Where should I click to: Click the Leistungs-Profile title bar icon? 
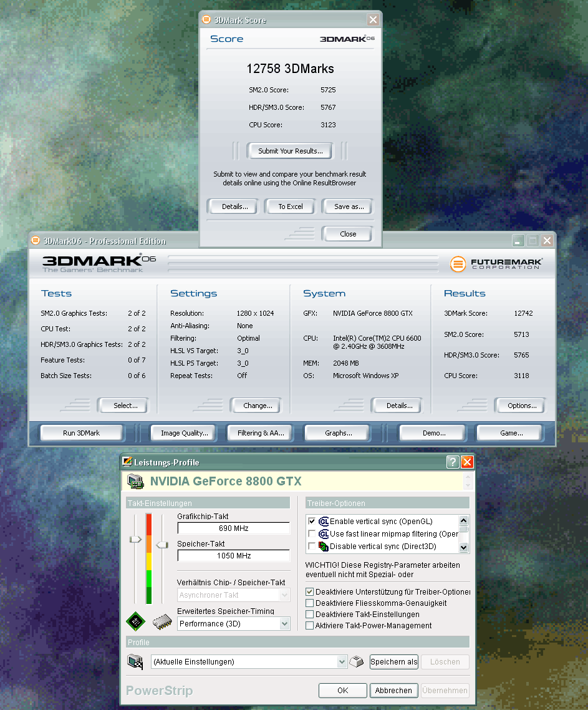127,462
